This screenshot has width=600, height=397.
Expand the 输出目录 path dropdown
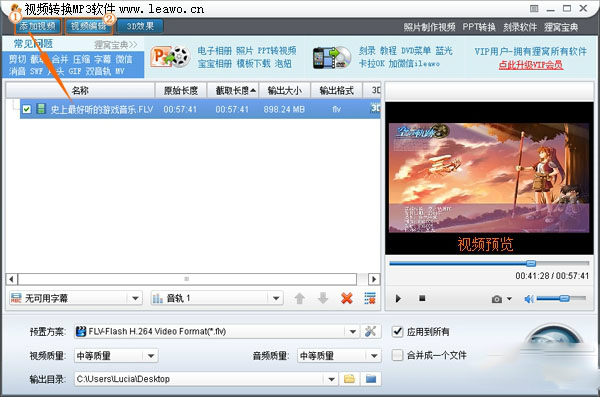coord(331,379)
